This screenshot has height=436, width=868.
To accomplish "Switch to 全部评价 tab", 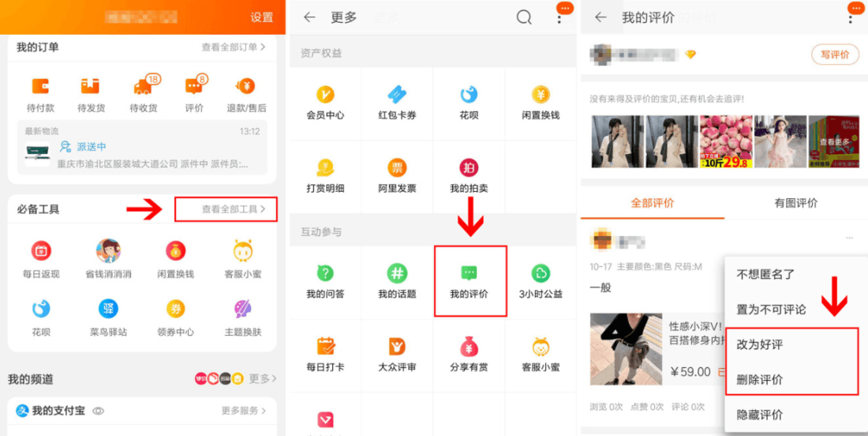I will tap(652, 203).
